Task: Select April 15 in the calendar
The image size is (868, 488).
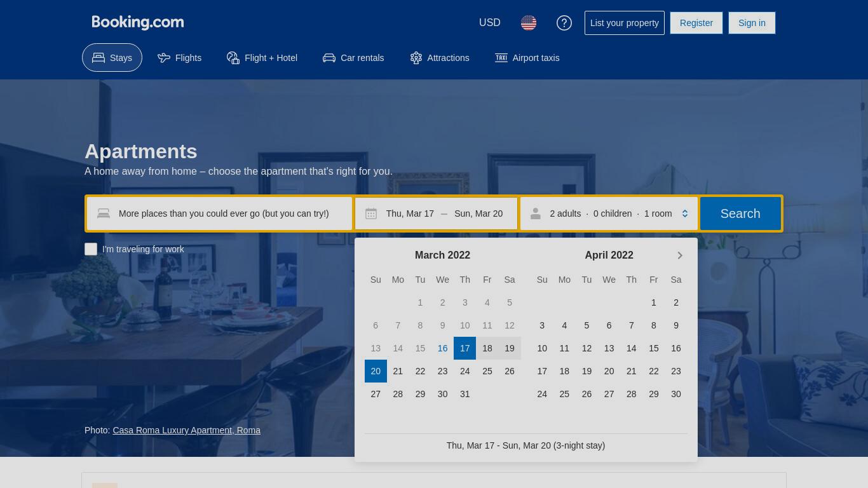Action: 654,348
